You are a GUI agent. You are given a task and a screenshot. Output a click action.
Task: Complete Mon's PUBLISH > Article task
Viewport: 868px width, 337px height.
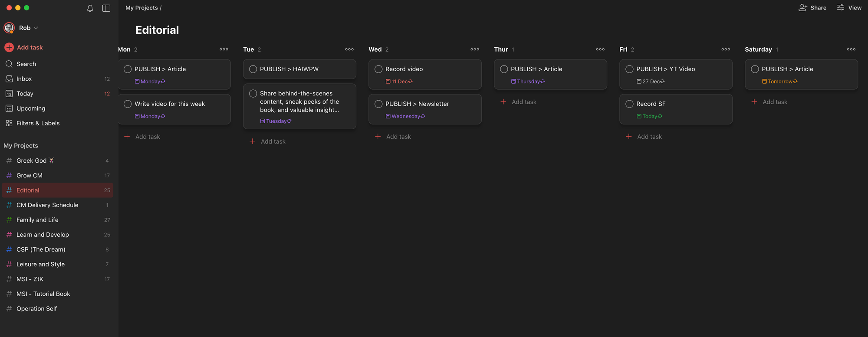(128, 69)
